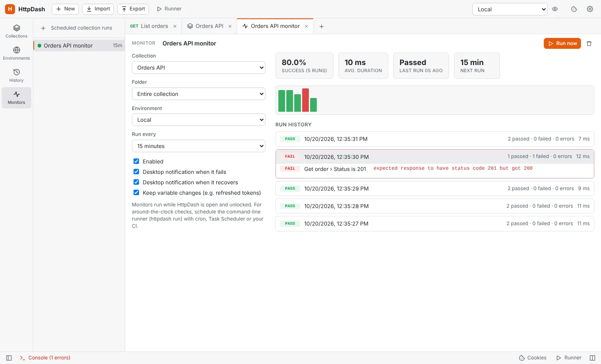Click the New button

tap(66, 9)
